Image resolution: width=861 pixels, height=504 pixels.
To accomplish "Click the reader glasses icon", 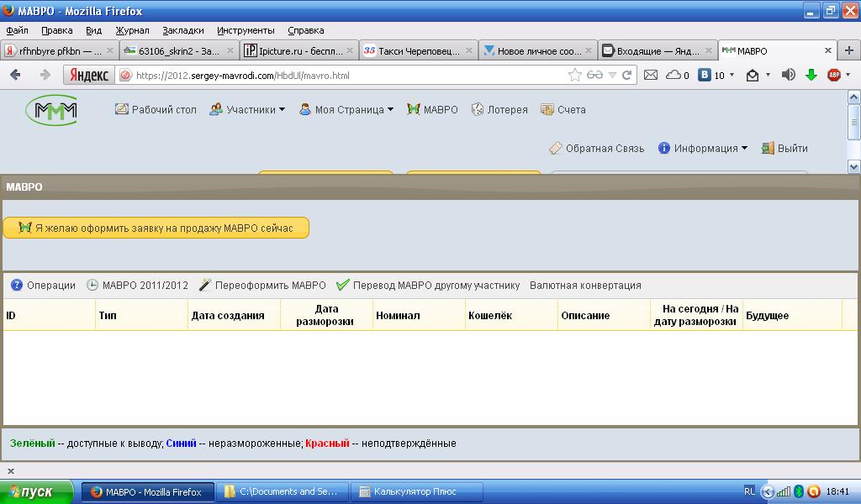I will pyautogui.click(x=594, y=75).
